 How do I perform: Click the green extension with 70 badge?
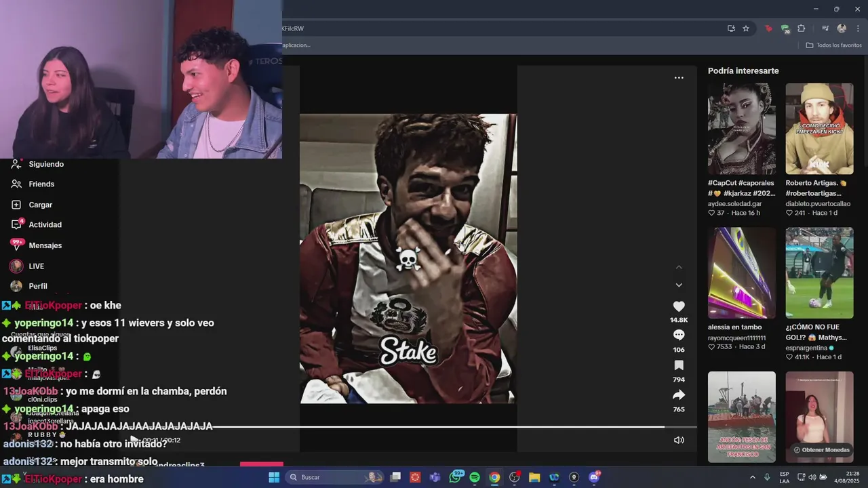point(785,28)
